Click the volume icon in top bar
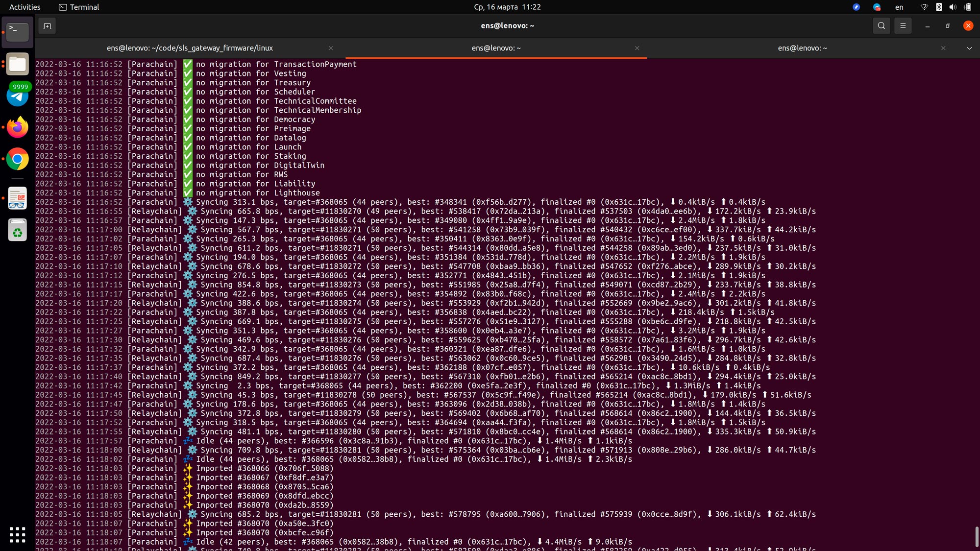This screenshot has width=980, height=551. tap(953, 7)
